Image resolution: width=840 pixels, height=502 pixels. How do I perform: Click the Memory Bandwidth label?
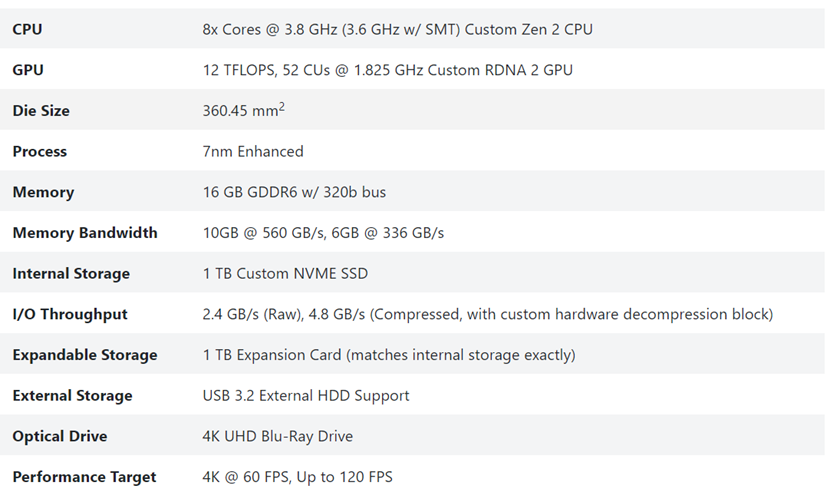coord(85,233)
